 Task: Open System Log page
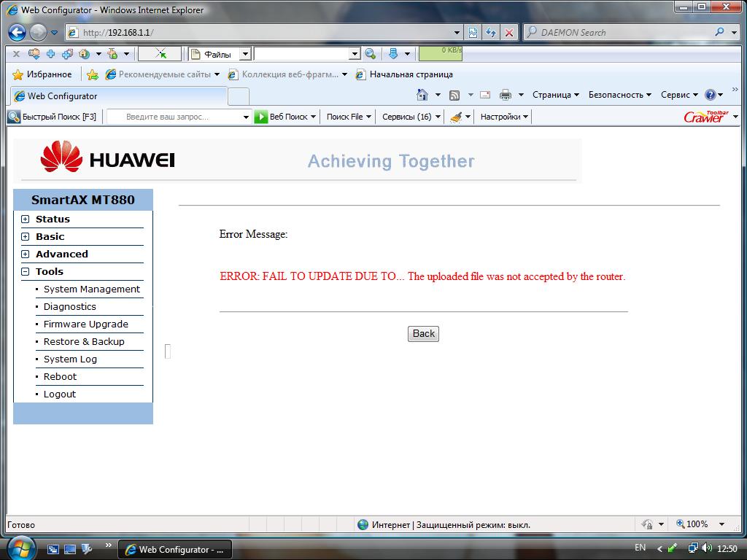coord(70,359)
